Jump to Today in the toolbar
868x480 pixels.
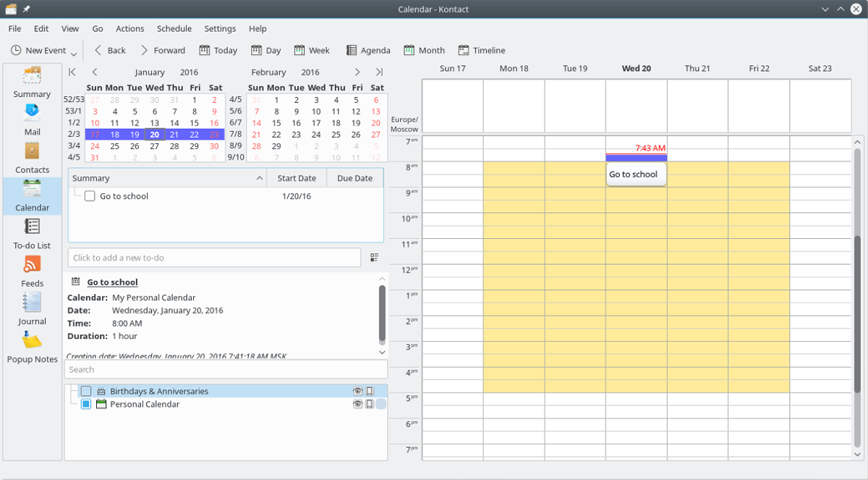pos(218,50)
